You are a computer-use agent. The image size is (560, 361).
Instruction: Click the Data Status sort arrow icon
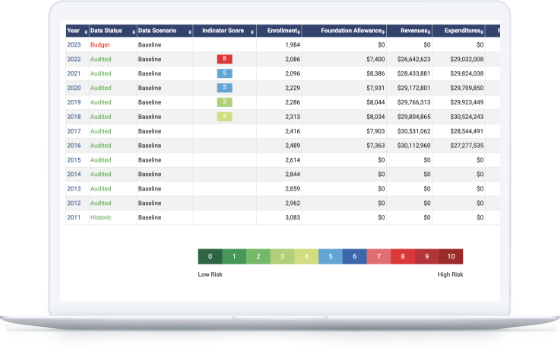pyautogui.click(x=134, y=32)
